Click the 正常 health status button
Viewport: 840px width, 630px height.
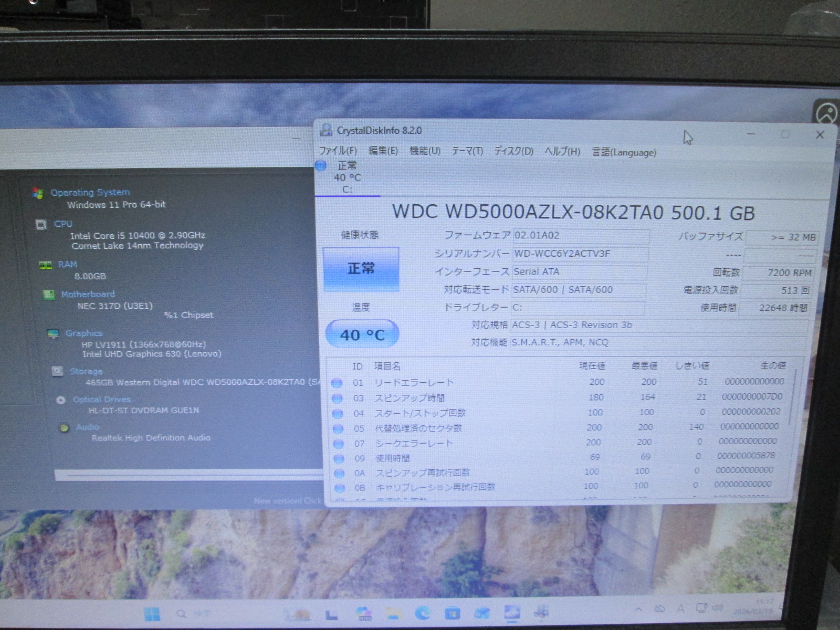pyautogui.click(x=361, y=269)
